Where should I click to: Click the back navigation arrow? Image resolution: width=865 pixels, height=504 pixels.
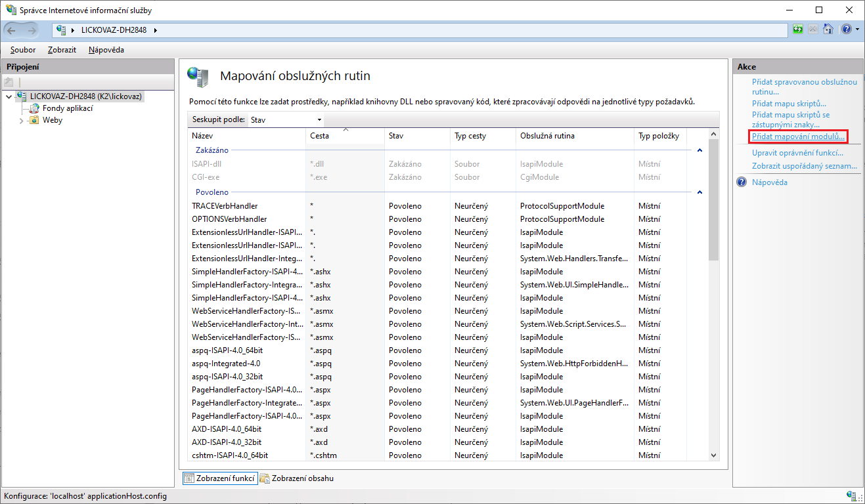point(12,30)
